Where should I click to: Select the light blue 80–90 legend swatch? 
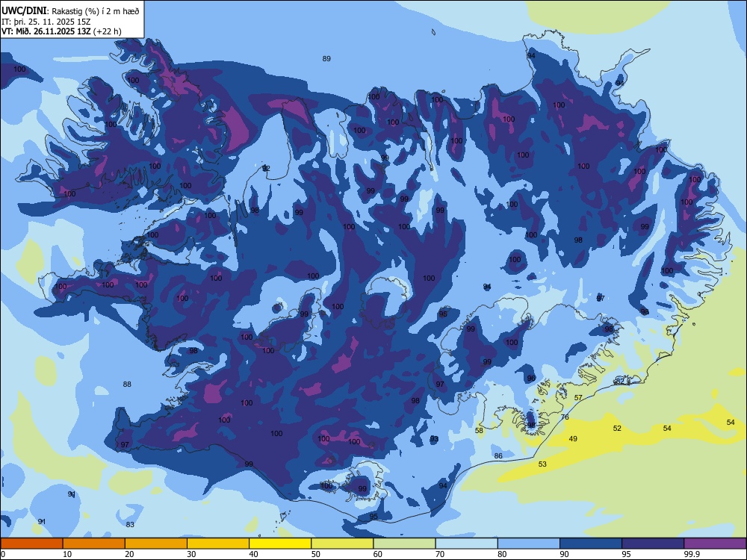529,544
